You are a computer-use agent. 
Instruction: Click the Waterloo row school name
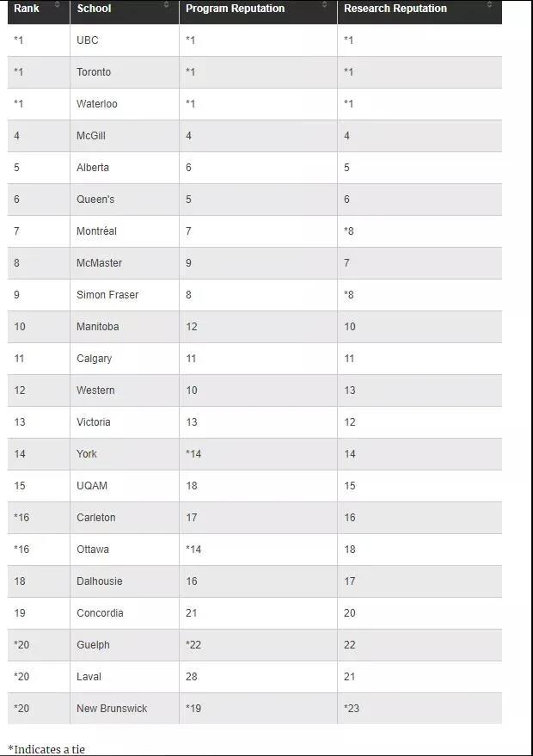point(97,104)
